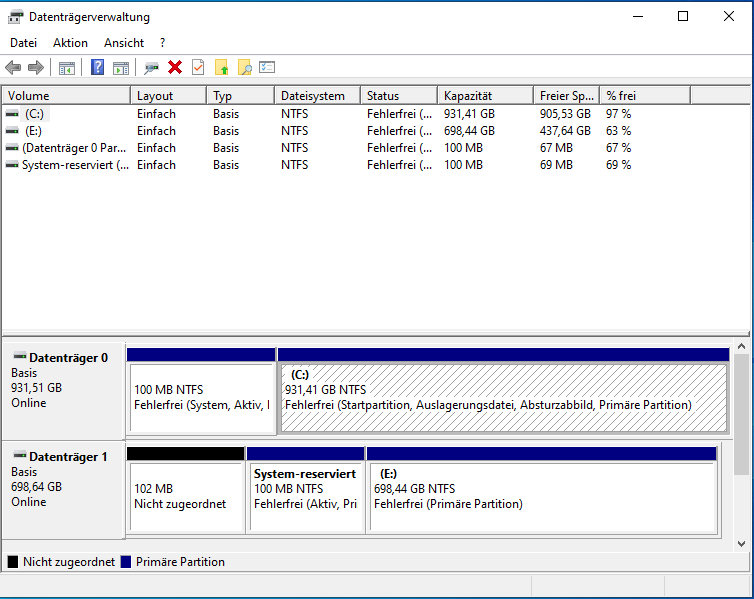Click the connect/rescan disk toolbar icon
The width and height of the screenshot is (754, 599).
(151, 68)
